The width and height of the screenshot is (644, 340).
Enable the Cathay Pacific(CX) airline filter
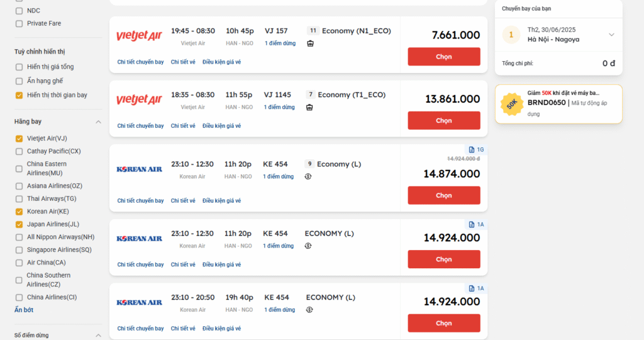[x=19, y=151]
